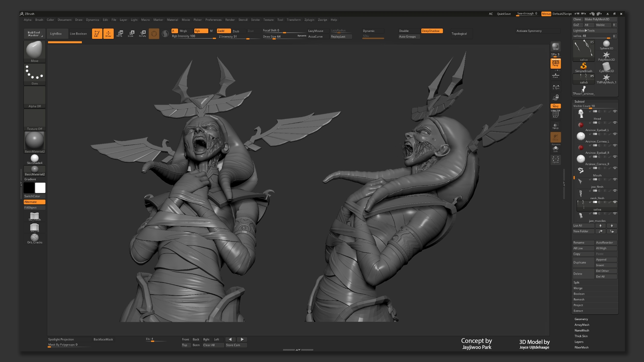Open the Render menu
This screenshot has width=644, height=362.
click(230, 20)
